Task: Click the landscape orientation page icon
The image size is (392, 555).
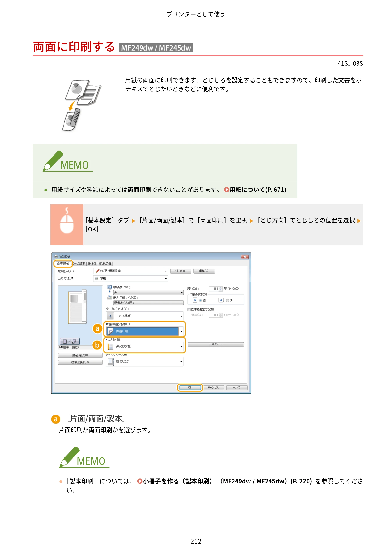Action: [x=221, y=300]
